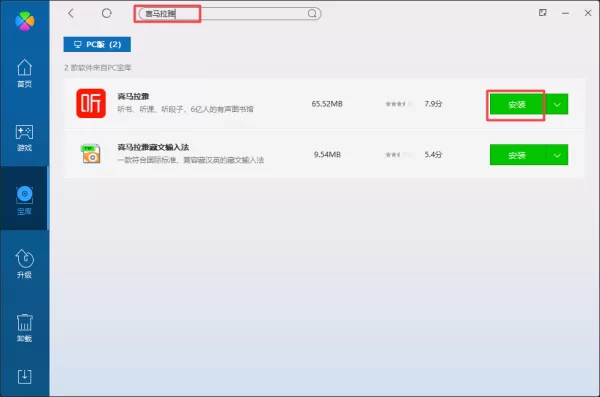Click the 7.9分 rating score
This screenshot has width=600, height=397.
point(433,104)
